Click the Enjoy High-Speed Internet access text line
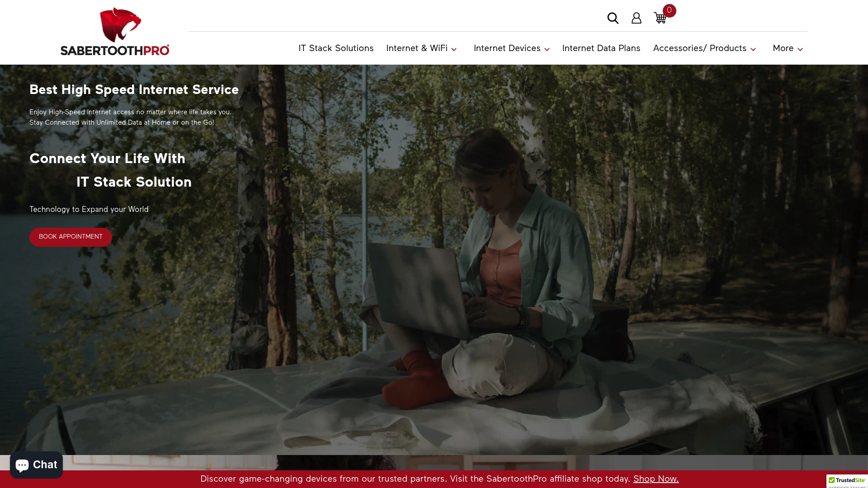The height and width of the screenshot is (488, 868). point(130,113)
